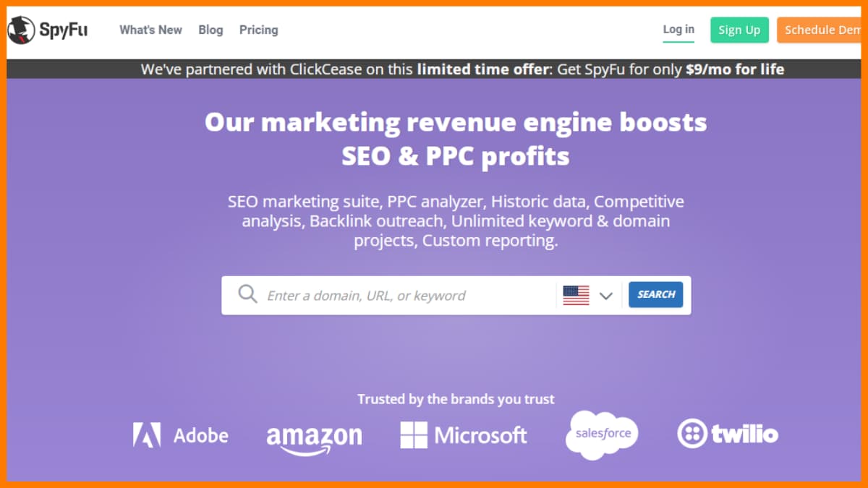Click the orange Schedule Demo button
Screen dimensions: 868x488
[822, 30]
